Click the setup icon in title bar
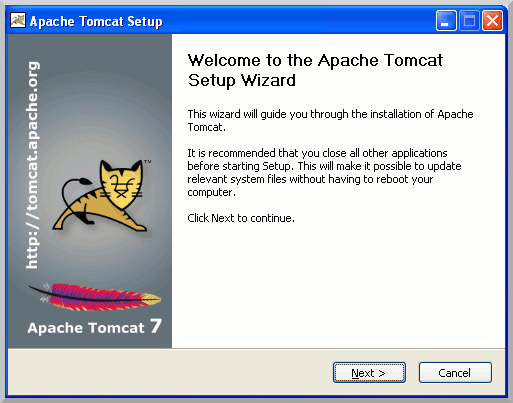The height and width of the screenshot is (403, 513). (x=18, y=20)
